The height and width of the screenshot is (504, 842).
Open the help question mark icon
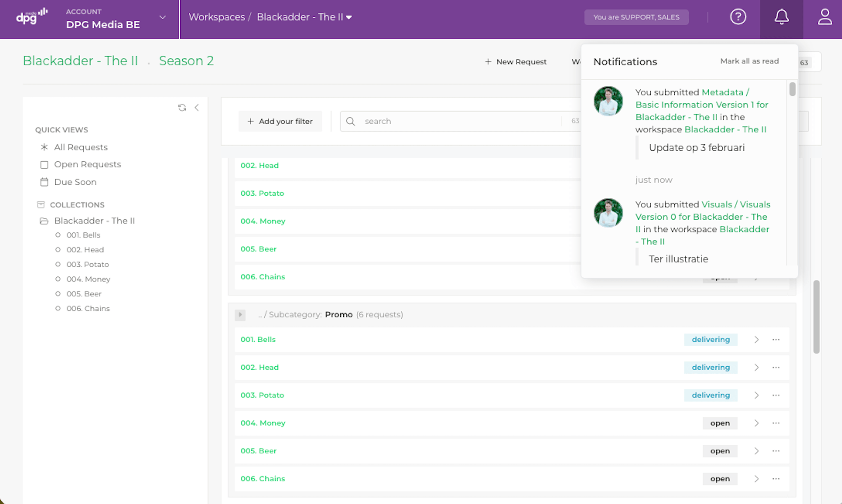(x=738, y=17)
